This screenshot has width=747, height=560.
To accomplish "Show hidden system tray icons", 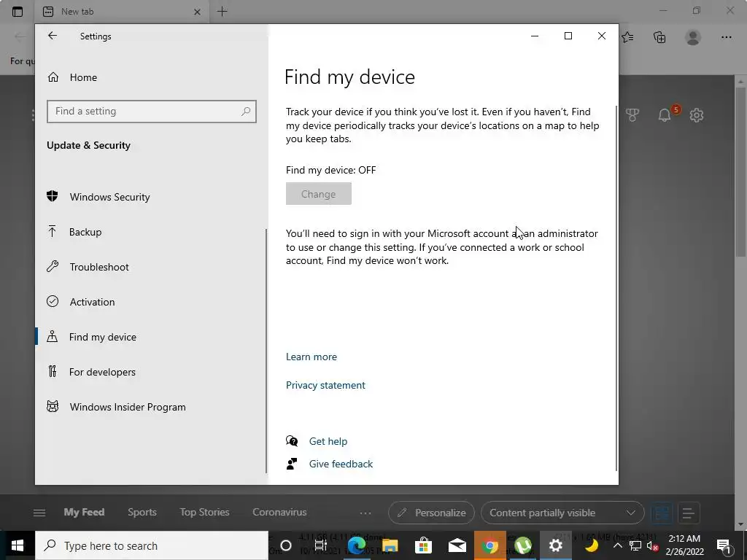I will pos(617,545).
